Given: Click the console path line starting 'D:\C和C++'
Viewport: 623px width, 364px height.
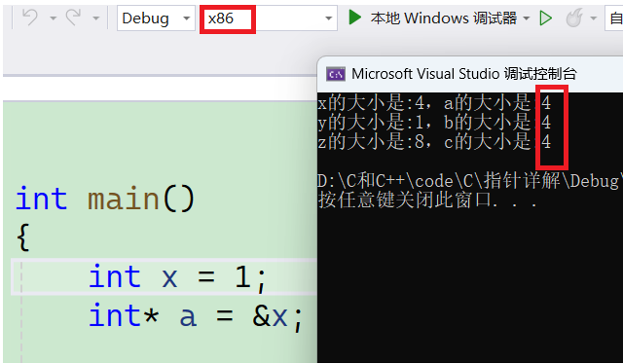Looking at the screenshot, I should coord(470,181).
